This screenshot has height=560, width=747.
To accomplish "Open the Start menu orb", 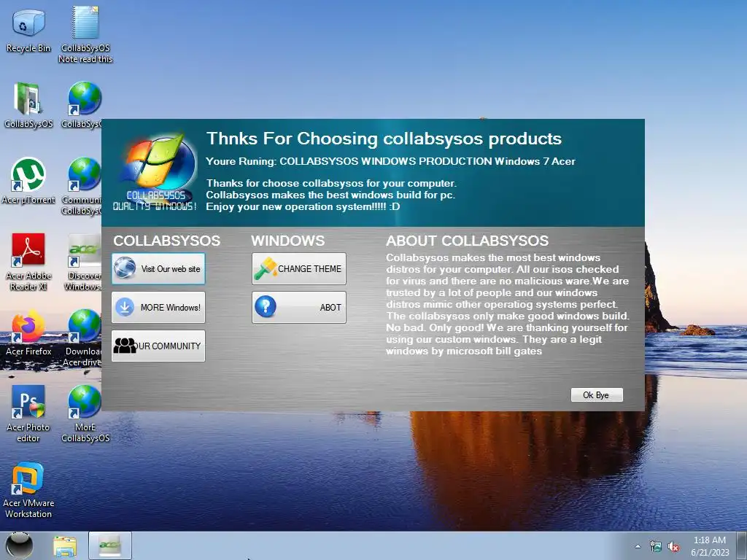I will tap(19, 545).
